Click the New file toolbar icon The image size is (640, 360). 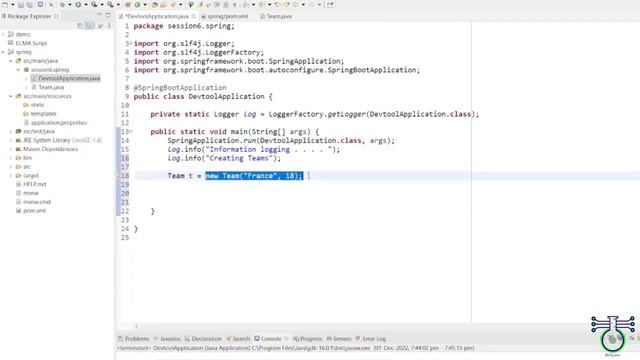point(5,4)
